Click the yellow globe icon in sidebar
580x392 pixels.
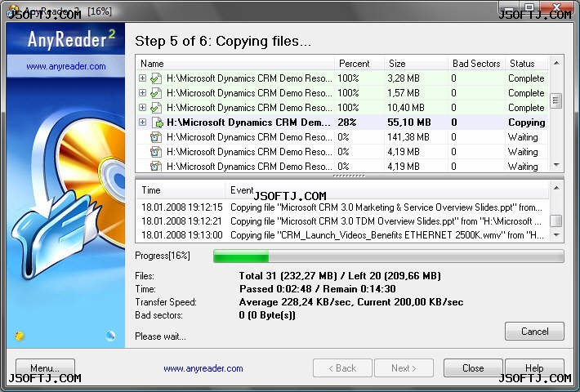pos(20,336)
